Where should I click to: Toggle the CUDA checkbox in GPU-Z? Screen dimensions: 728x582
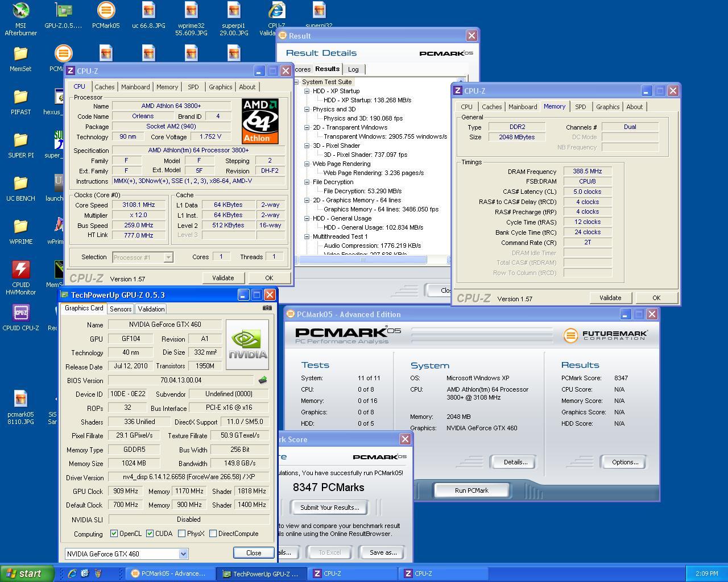point(150,534)
